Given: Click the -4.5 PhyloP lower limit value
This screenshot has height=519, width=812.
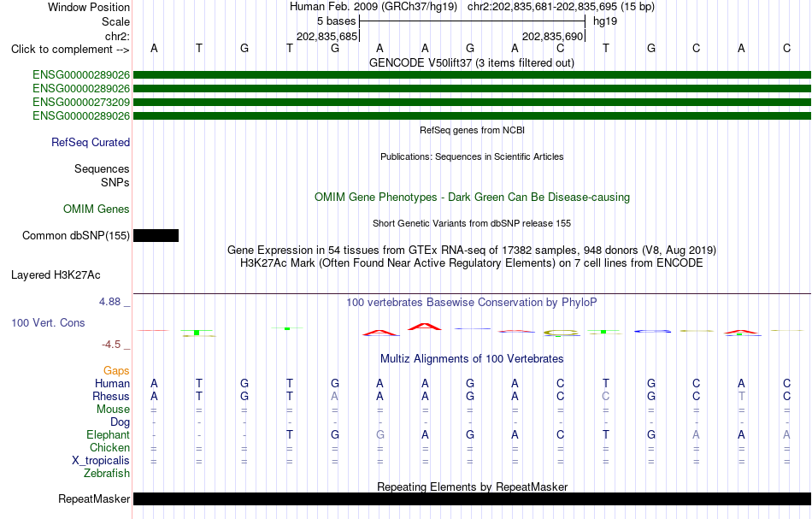Looking at the screenshot, I should (x=111, y=345).
